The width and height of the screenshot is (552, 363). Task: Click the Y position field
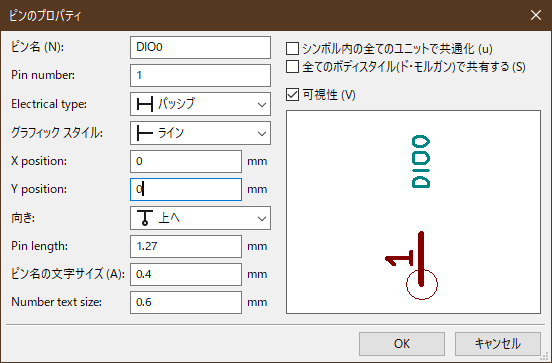(186, 189)
